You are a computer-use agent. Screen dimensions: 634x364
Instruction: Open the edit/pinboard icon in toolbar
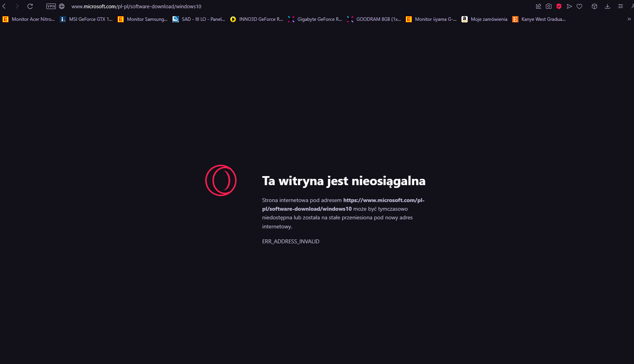coord(538,6)
